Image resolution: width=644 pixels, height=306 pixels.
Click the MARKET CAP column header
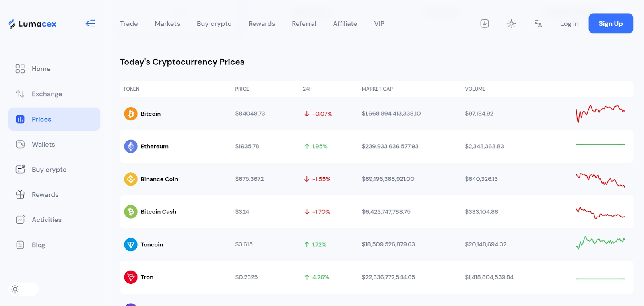click(377, 89)
